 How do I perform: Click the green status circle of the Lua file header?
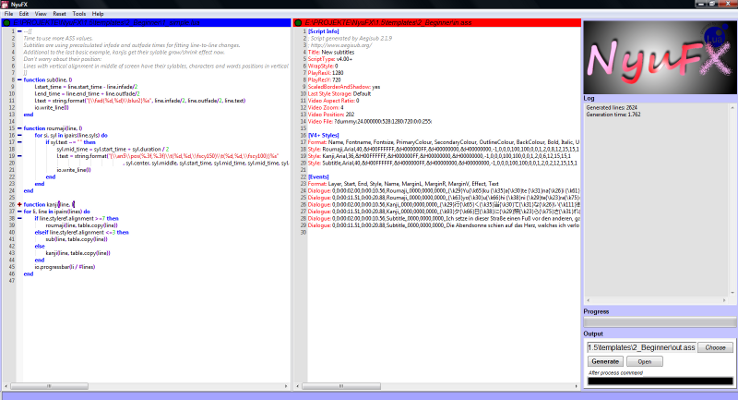coord(7,23)
